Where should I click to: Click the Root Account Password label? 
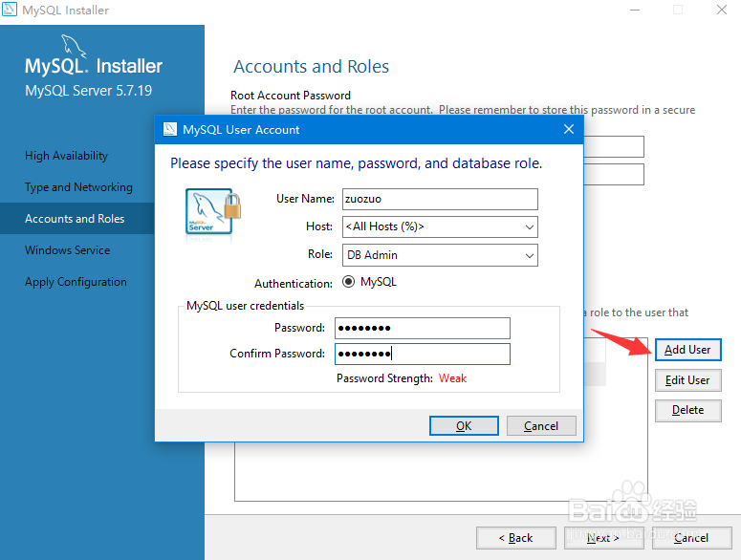pyautogui.click(x=291, y=96)
